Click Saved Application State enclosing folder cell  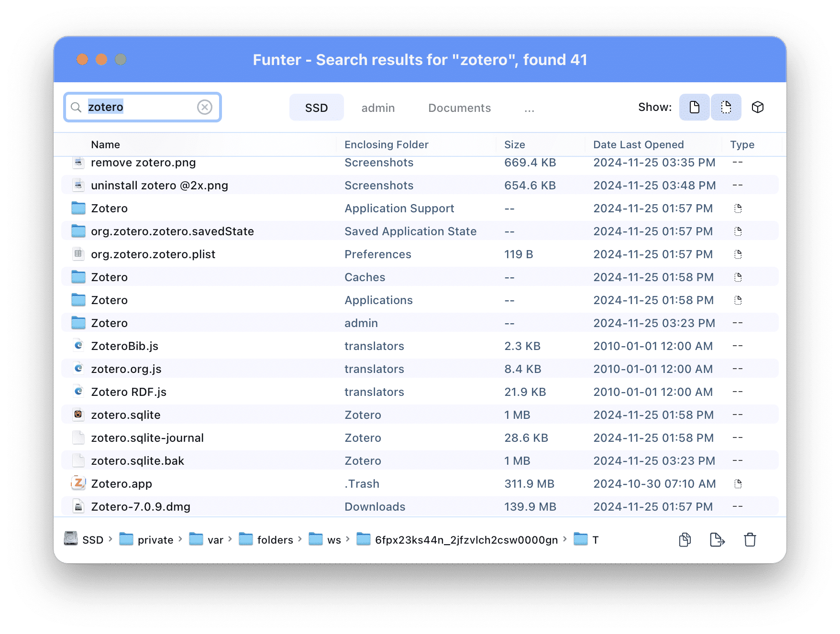click(x=410, y=231)
